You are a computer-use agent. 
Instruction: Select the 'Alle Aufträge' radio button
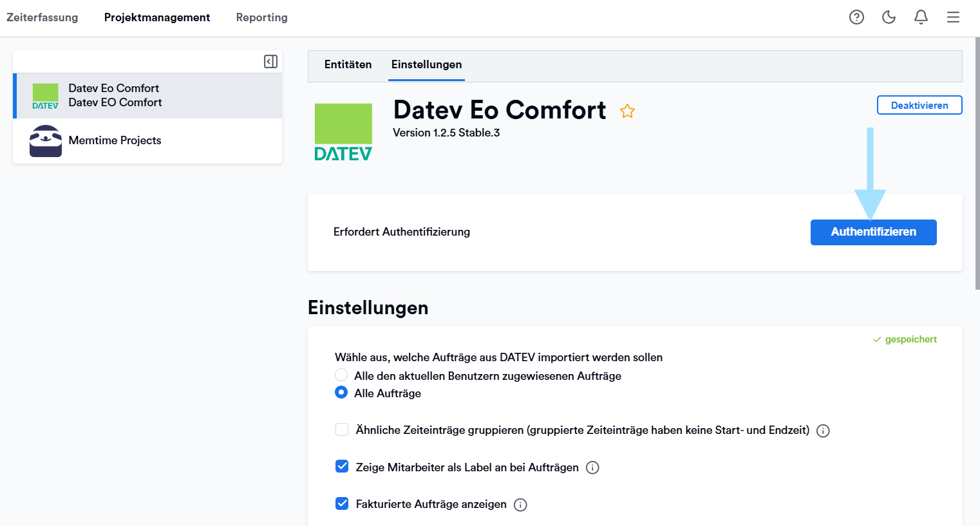pyautogui.click(x=341, y=393)
